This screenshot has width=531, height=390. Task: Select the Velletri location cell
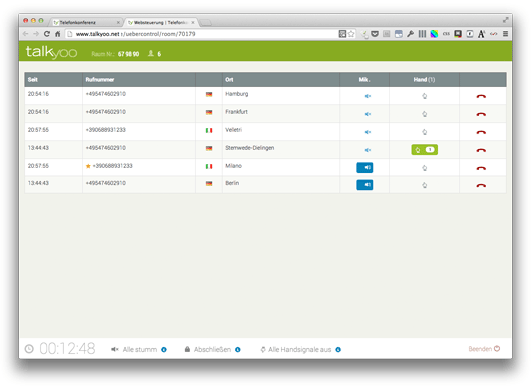[x=281, y=132]
